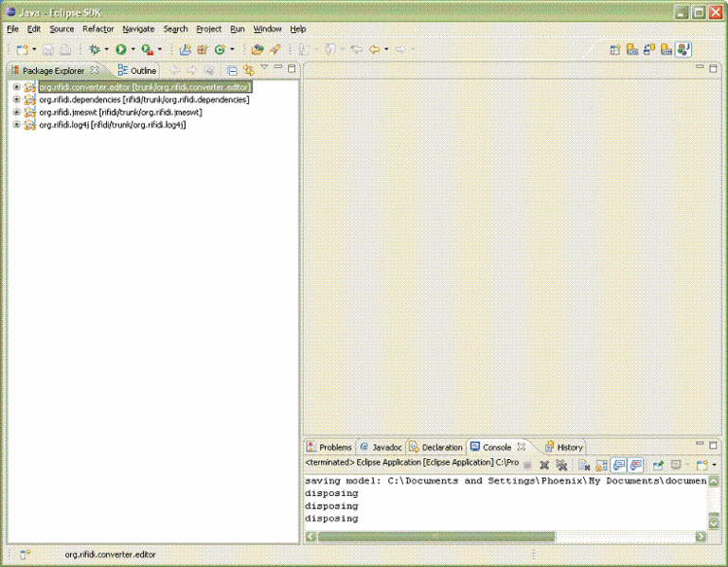The width and height of the screenshot is (728, 567).
Task: Click the External Tools run icon
Action: tap(148, 49)
